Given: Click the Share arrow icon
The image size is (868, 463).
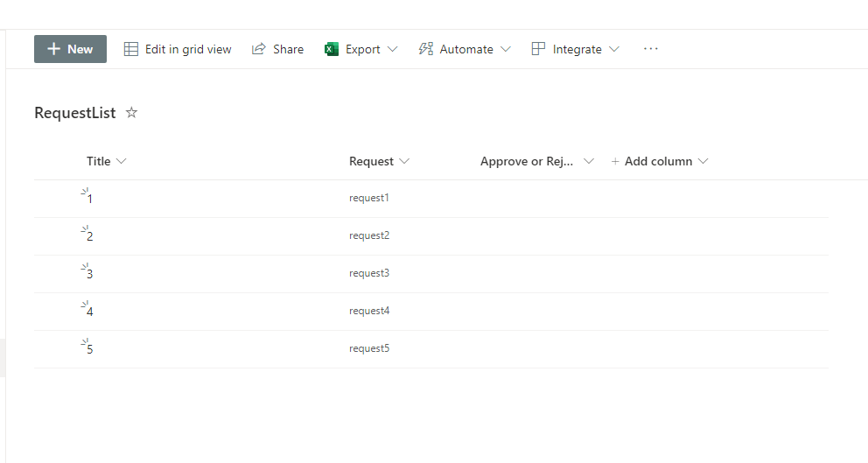Looking at the screenshot, I should (x=258, y=49).
